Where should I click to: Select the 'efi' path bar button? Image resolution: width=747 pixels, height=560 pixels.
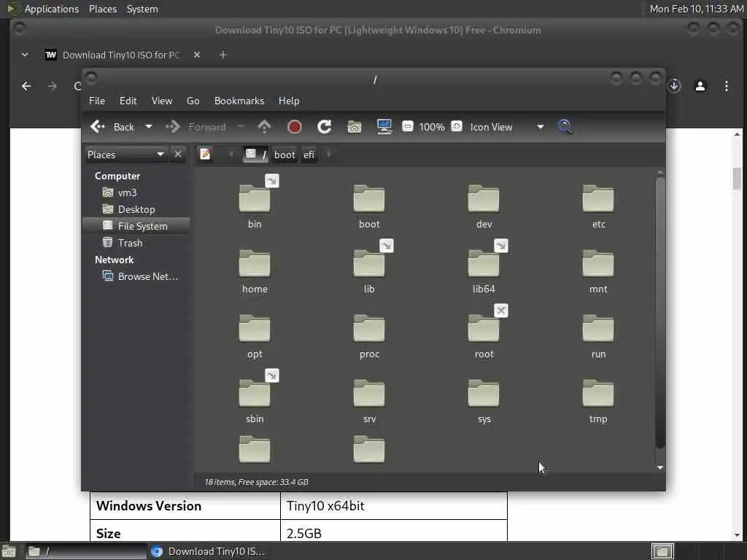click(309, 155)
